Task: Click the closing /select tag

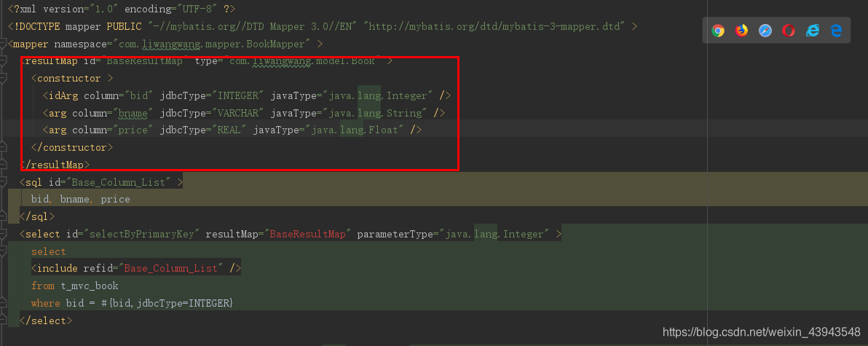Action: click(x=46, y=321)
